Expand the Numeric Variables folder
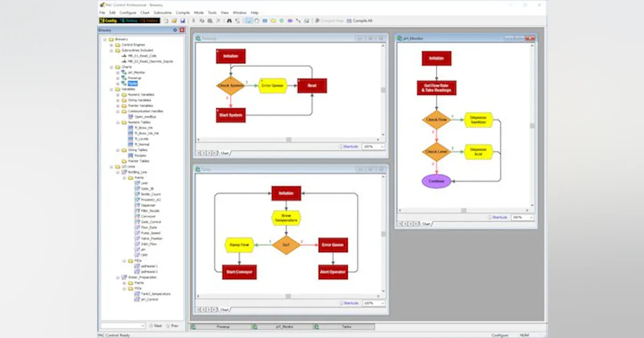This screenshot has width=644, height=338. click(x=117, y=94)
